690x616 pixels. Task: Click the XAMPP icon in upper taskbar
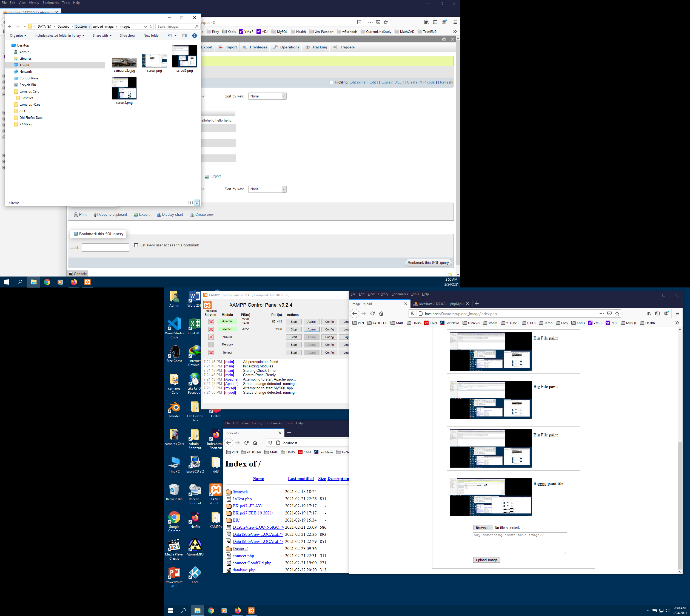(87, 282)
